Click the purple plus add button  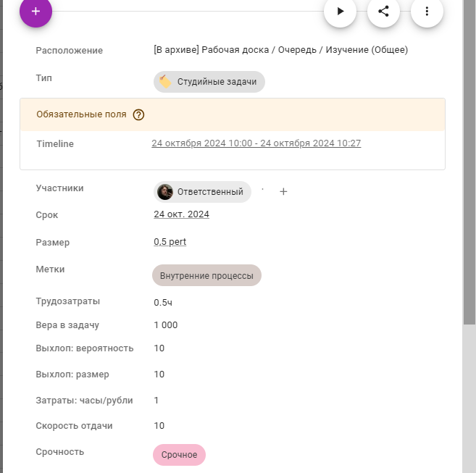tap(36, 12)
